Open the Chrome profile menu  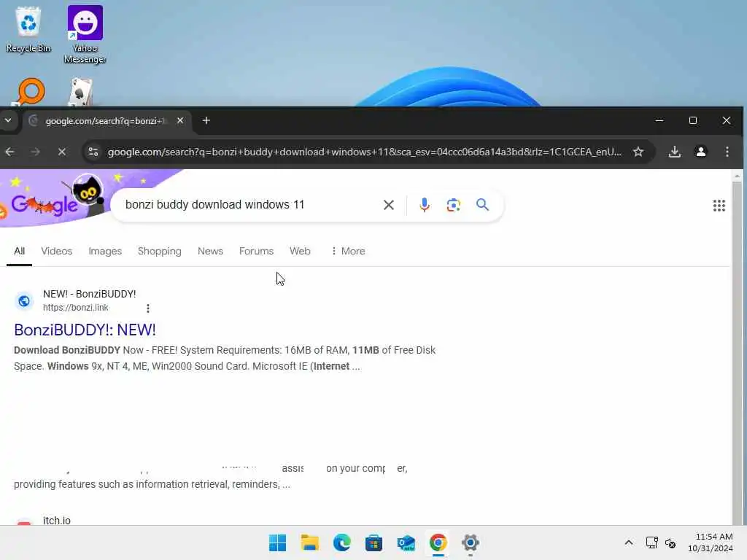[x=701, y=152]
